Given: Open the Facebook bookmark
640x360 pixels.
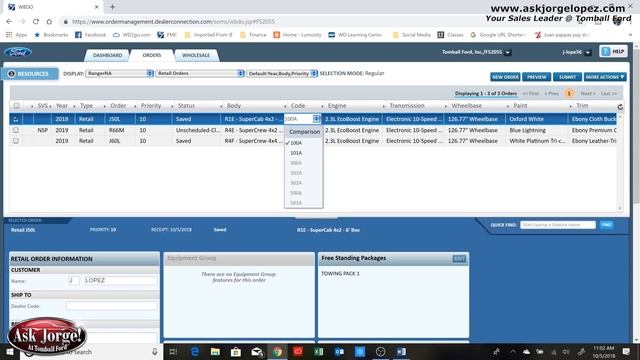Looking at the screenshot, I should coord(90,35).
